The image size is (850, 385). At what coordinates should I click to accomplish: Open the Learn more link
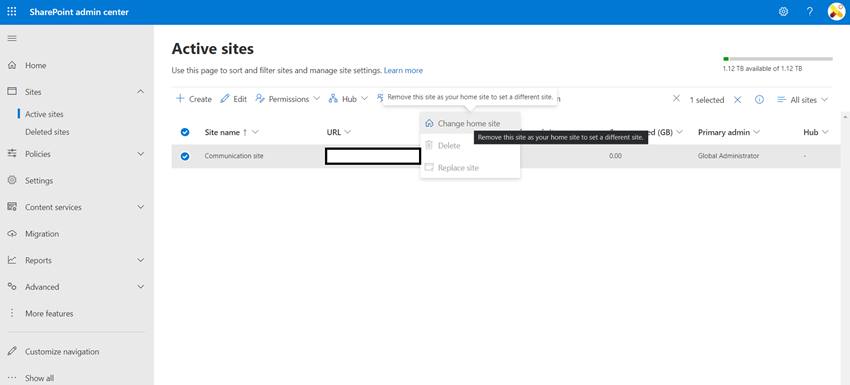point(403,70)
